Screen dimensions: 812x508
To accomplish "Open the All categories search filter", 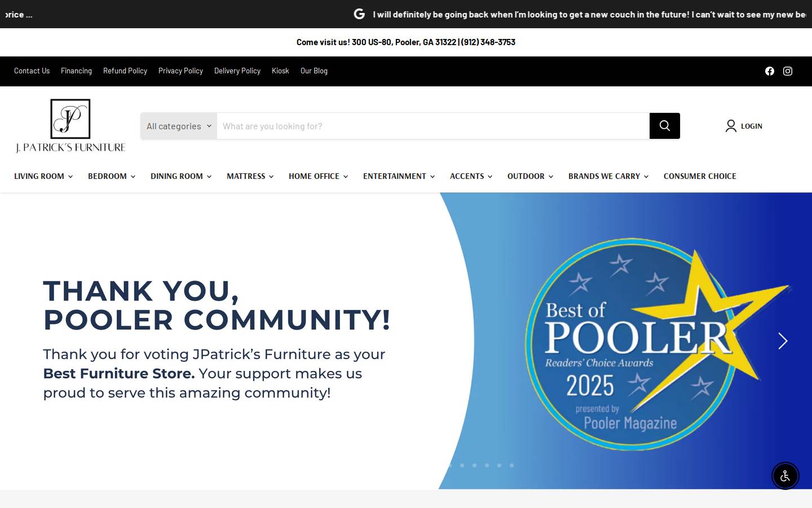I will pyautogui.click(x=179, y=126).
